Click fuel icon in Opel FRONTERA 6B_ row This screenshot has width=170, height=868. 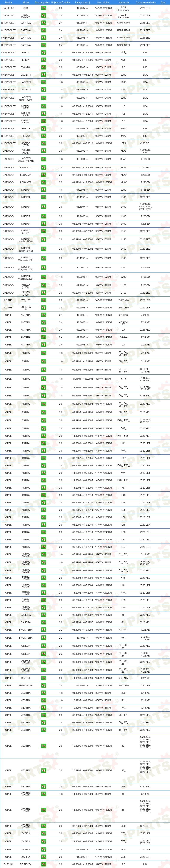click(x=44, y=638)
